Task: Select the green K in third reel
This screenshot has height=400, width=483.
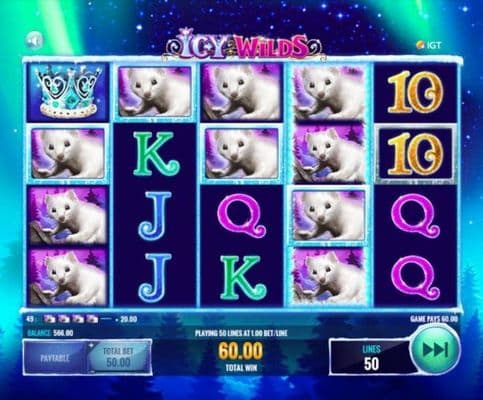Action: tap(243, 278)
